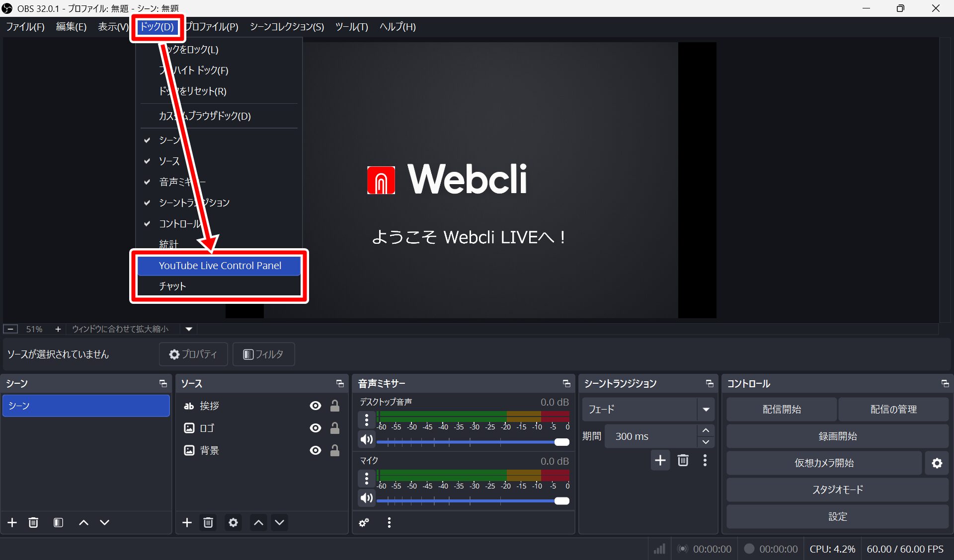Open the source properties gear in the Sources dock
Image resolution: width=954 pixels, height=560 pixels.
233,522
